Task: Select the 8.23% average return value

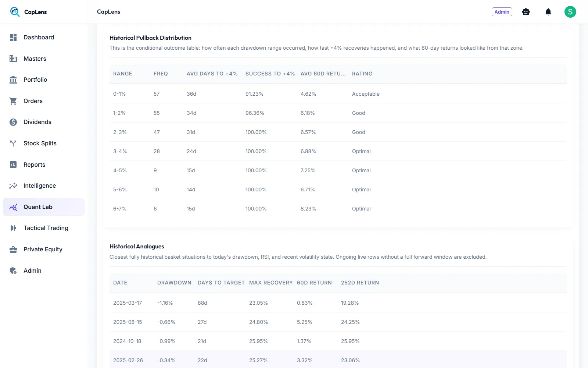Action: point(308,209)
